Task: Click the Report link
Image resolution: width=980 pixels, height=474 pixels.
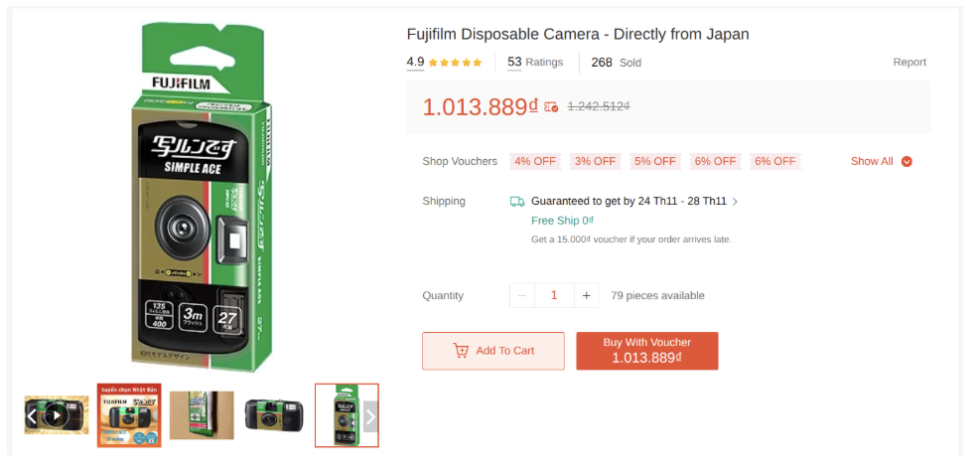Action: (x=909, y=62)
